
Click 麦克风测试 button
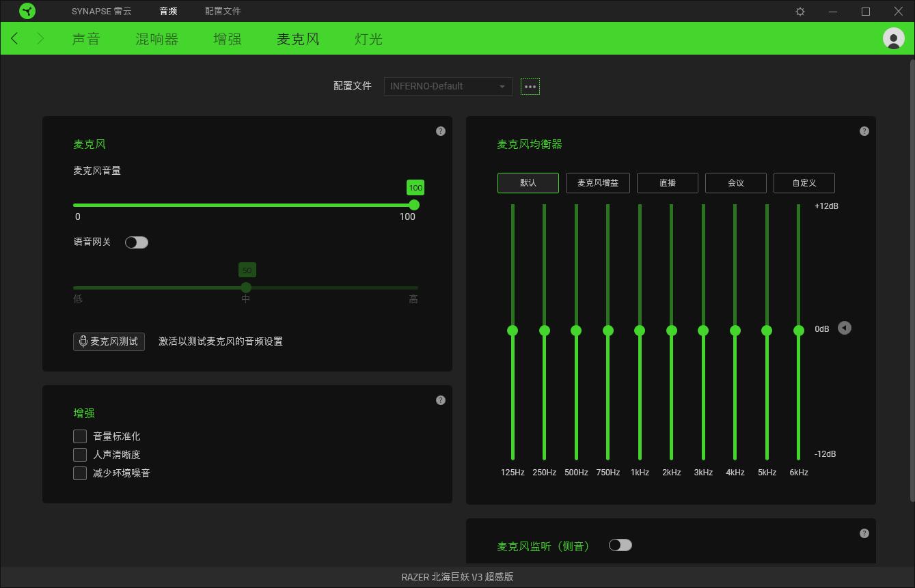pos(109,341)
